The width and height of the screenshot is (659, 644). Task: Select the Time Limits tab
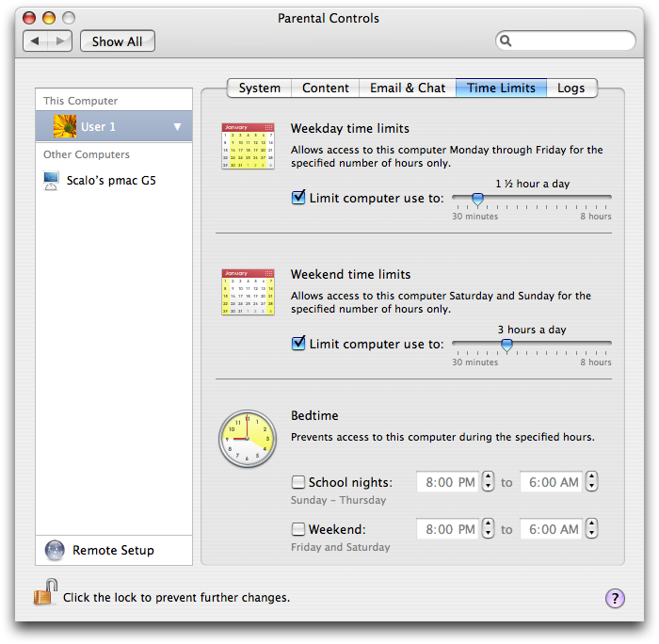501,88
